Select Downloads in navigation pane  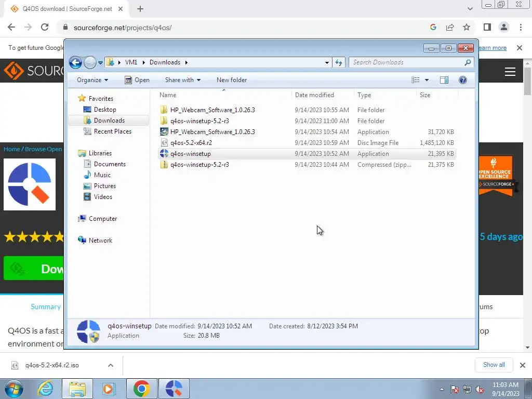(x=109, y=121)
